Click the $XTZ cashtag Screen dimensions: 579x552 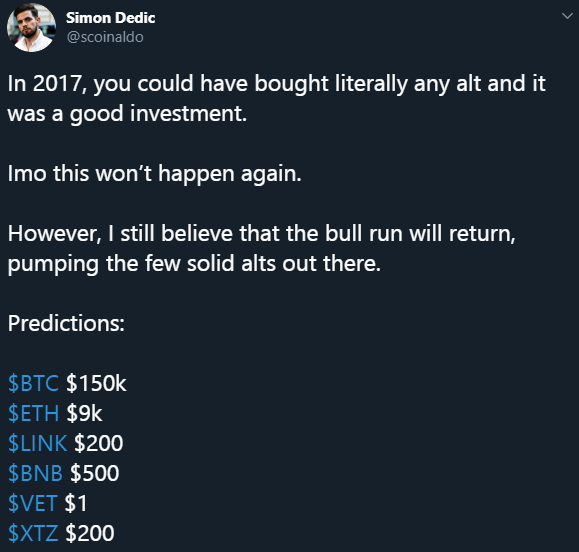pyautogui.click(x=33, y=533)
